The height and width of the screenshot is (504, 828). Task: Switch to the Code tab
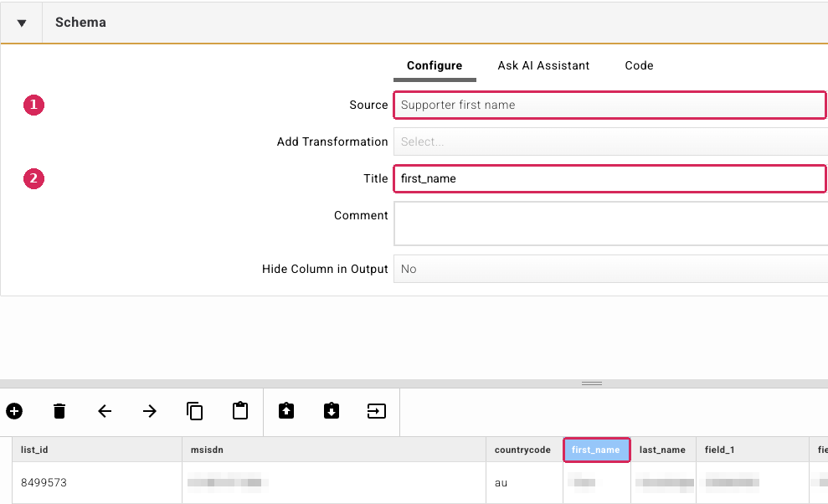click(639, 65)
